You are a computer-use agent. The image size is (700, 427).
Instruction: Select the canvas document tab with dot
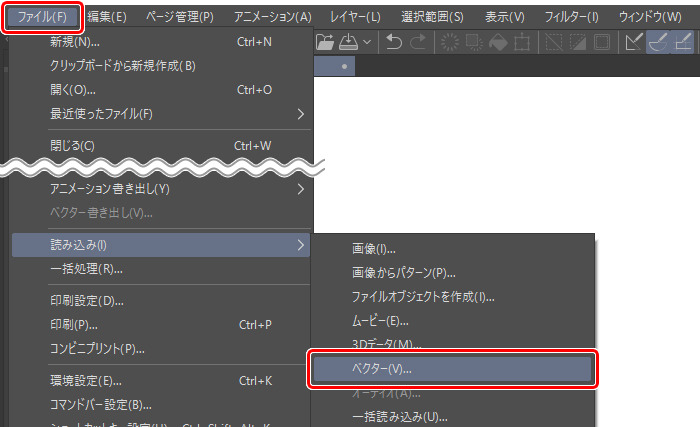(334, 66)
